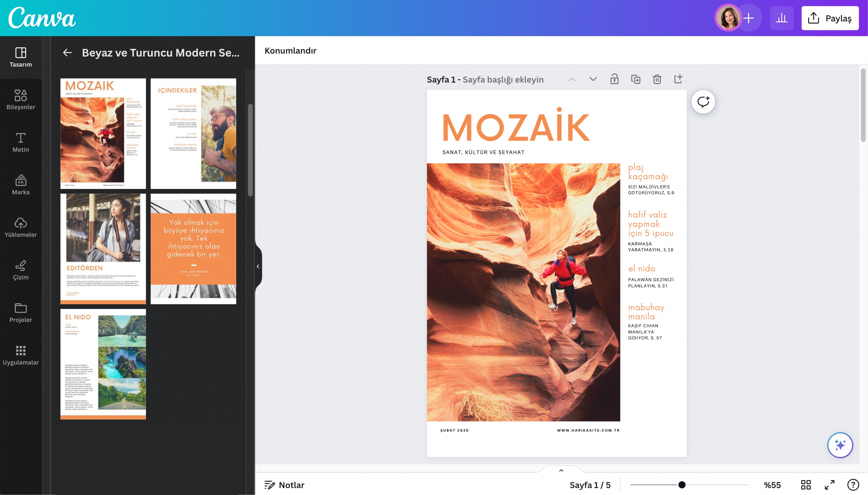Add a comment with speech bubble icon
Screen dimensions: 868x495
click(x=703, y=102)
